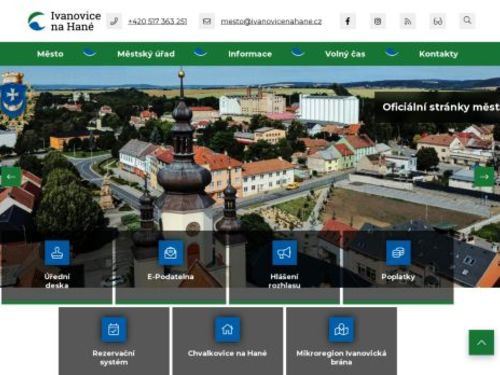Viewport: 500px width, 375px height.
Task: Click the Ivanovice na Hané logo
Action: tap(64, 21)
